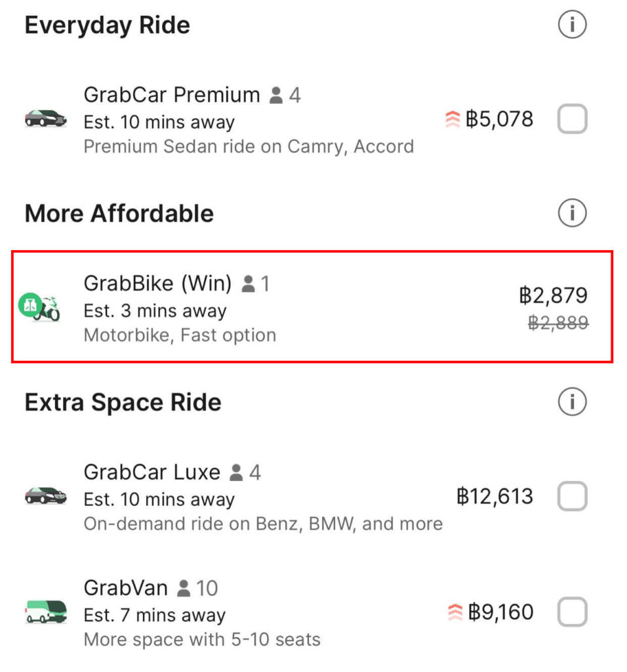Check the GrabCar Luxe checkbox
Screen dimensions: 627x672
click(572, 496)
